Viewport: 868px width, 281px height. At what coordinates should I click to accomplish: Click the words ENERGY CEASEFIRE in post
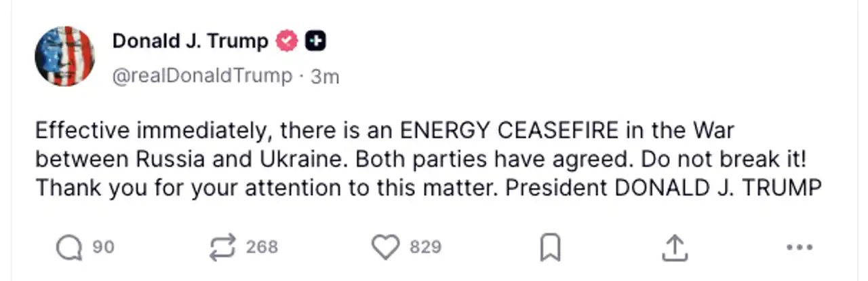pyautogui.click(x=509, y=130)
